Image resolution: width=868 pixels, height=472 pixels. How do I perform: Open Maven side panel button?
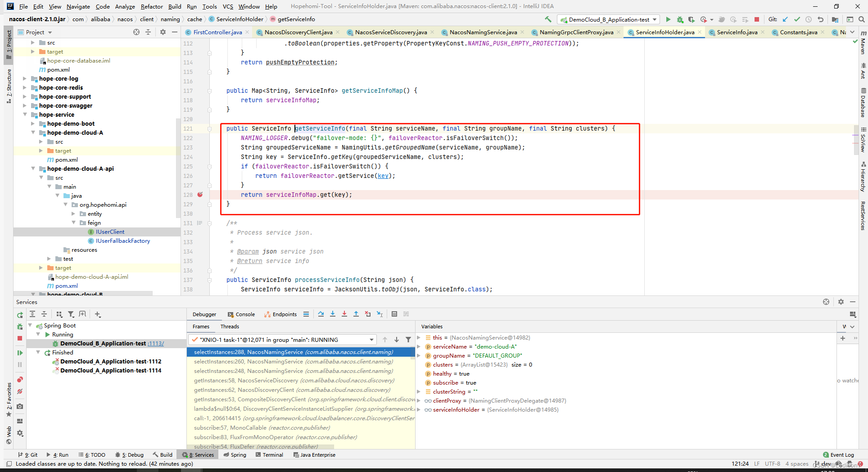point(863,43)
